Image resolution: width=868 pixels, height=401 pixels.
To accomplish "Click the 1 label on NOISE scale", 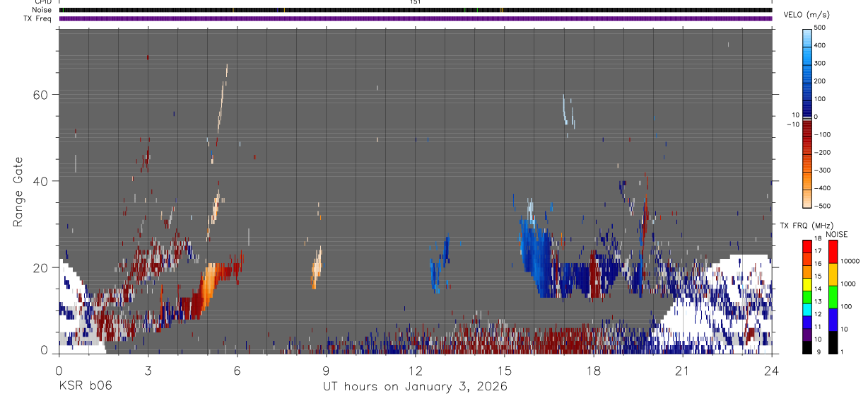I will click(x=843, y=351).
